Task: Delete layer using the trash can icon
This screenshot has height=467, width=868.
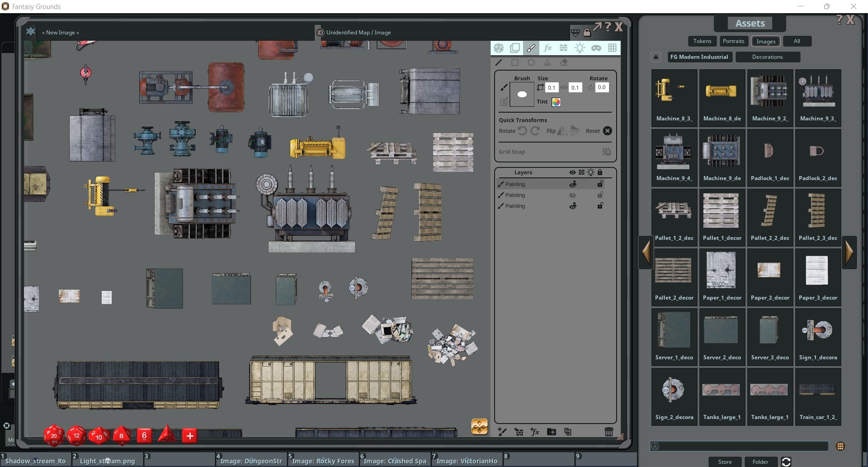Action: pos(609,432)
